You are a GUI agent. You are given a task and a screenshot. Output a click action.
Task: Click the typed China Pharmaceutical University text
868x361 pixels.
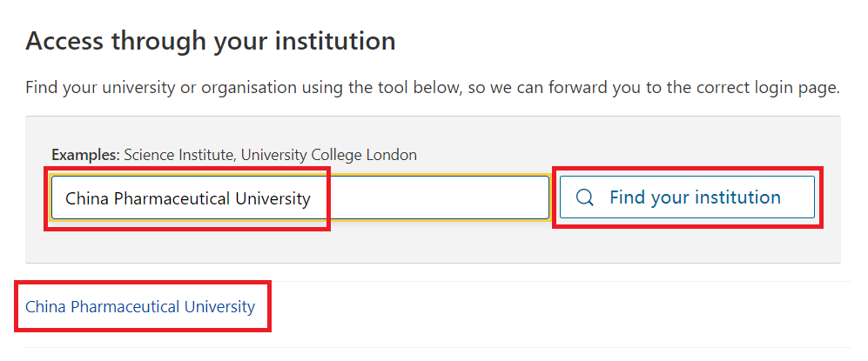click(187, 198)
